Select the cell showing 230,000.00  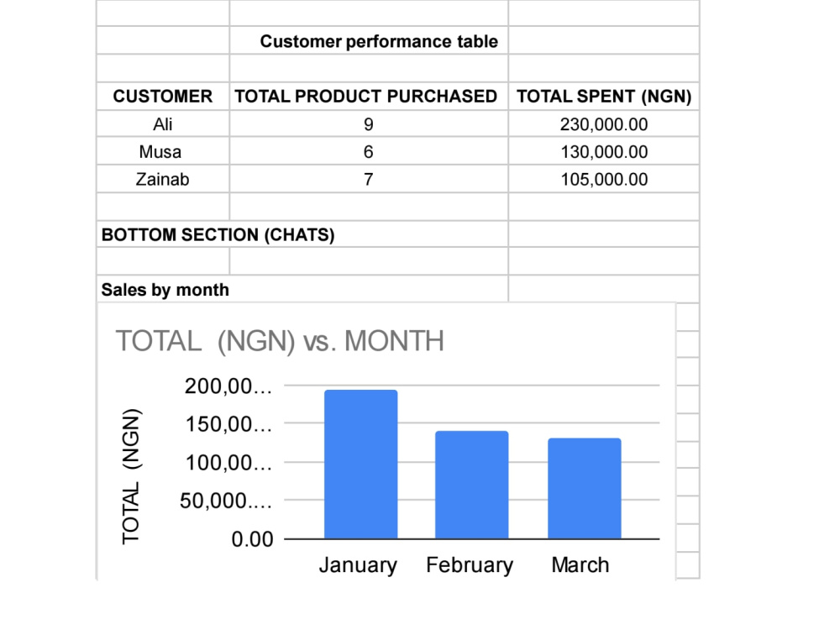[x=604, y=123]
